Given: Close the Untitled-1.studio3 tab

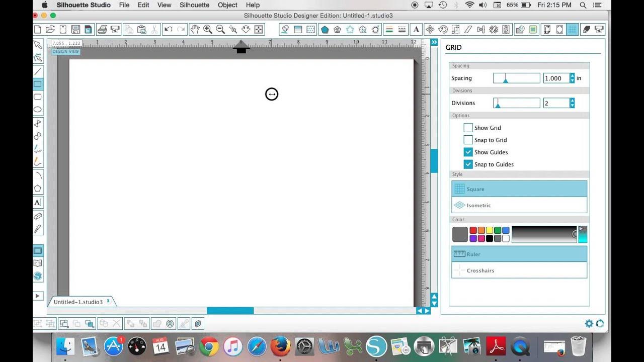Looking at the screenshot, I should click(108, 301).
